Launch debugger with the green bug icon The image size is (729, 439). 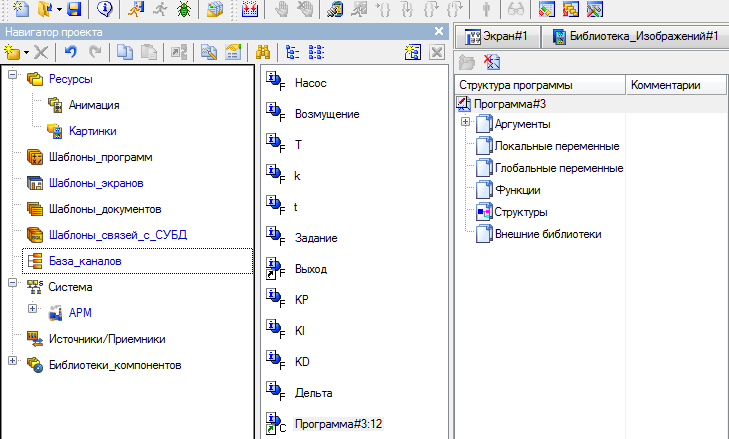tap(184, 9)
